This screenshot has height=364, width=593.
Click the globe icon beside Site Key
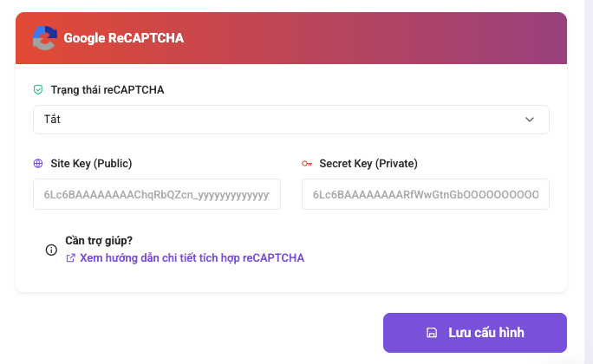coord(38,163)
